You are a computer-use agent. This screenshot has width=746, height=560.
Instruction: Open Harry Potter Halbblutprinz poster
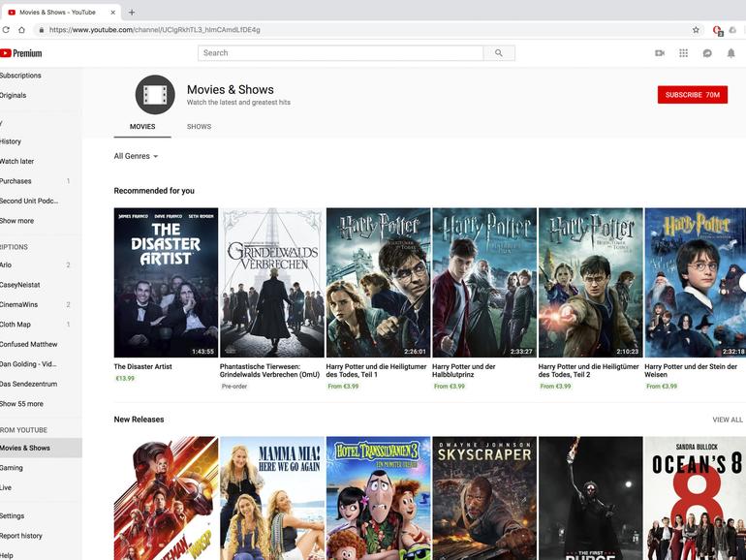pos(484,283)
